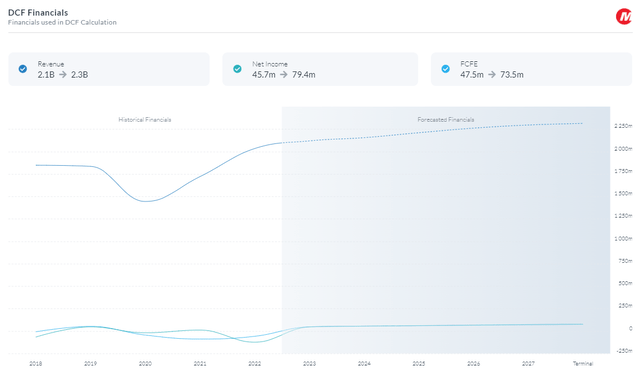Click the arrow in Net Income card

coord(284,75)
